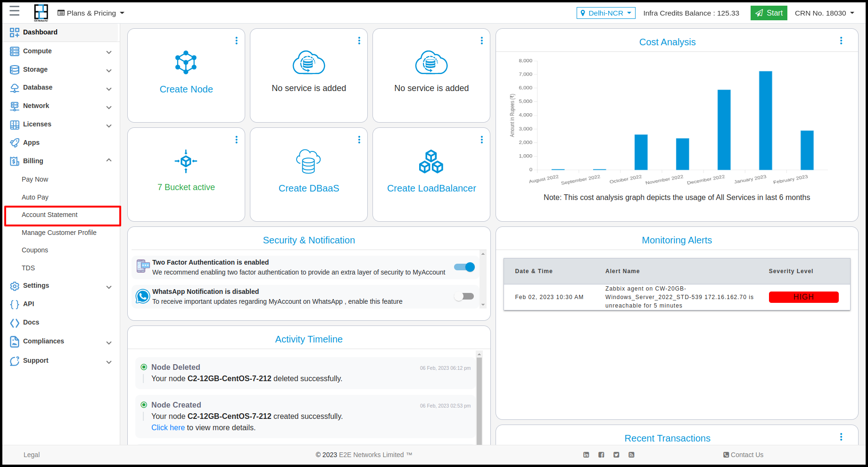Click the Support refresh icon
The image size is (868, 467).
coord(15,361)
